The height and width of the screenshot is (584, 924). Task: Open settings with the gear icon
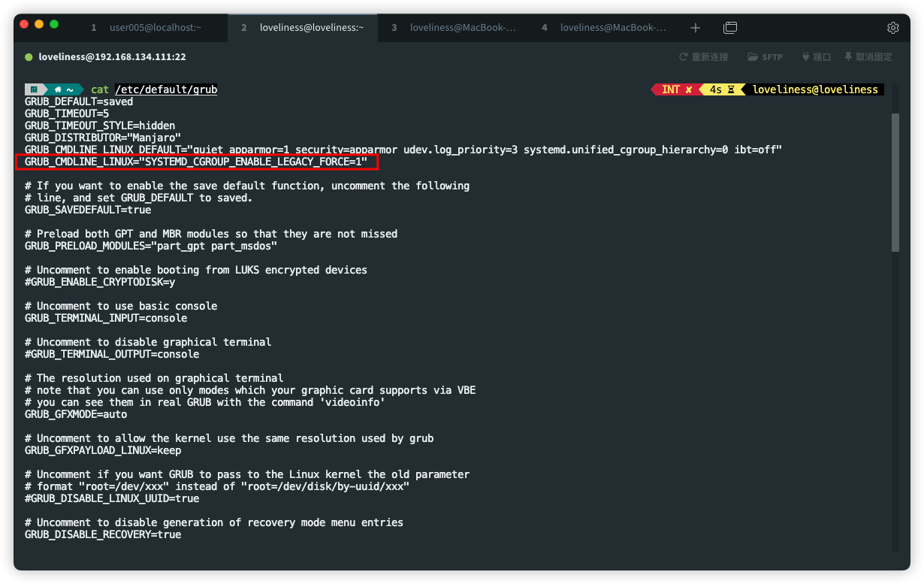(893, 28)
